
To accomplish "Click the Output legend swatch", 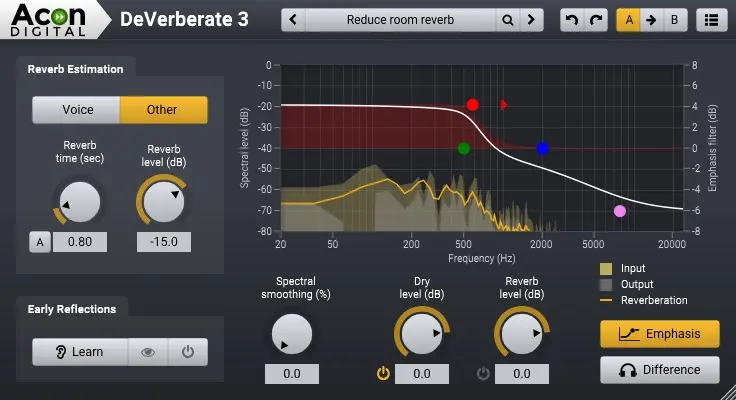I will 606,285.
